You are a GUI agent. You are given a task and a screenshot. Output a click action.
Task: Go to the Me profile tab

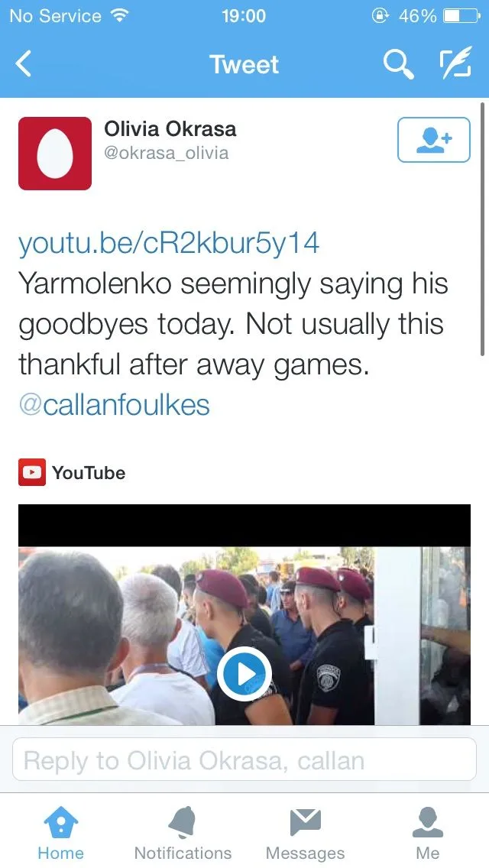[x=428, y=833]
